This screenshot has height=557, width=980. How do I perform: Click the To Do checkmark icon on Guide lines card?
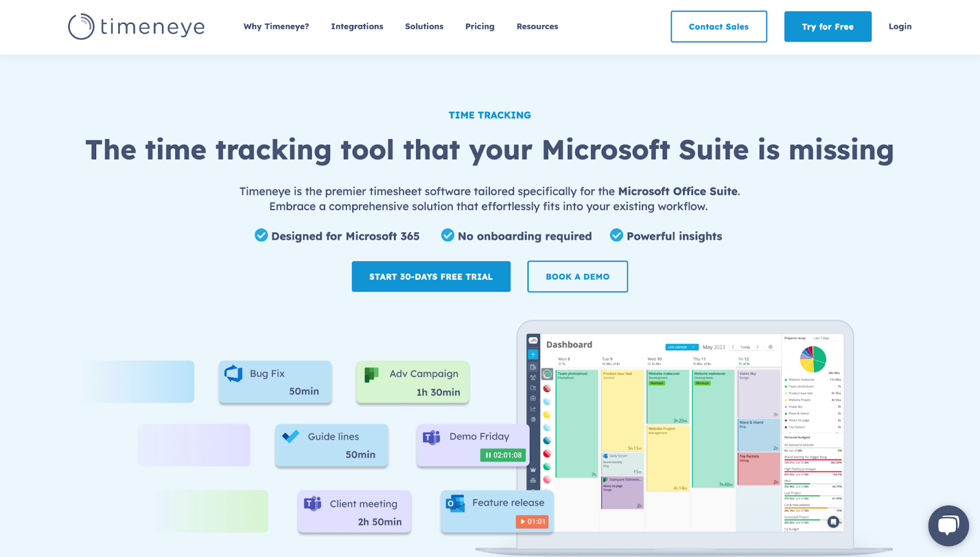290,436
